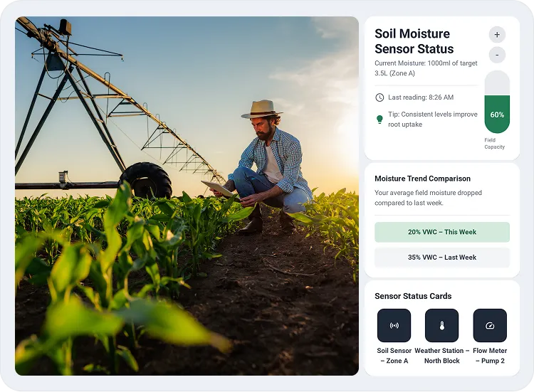Click the Moisture Trend Comparison title

422,179
